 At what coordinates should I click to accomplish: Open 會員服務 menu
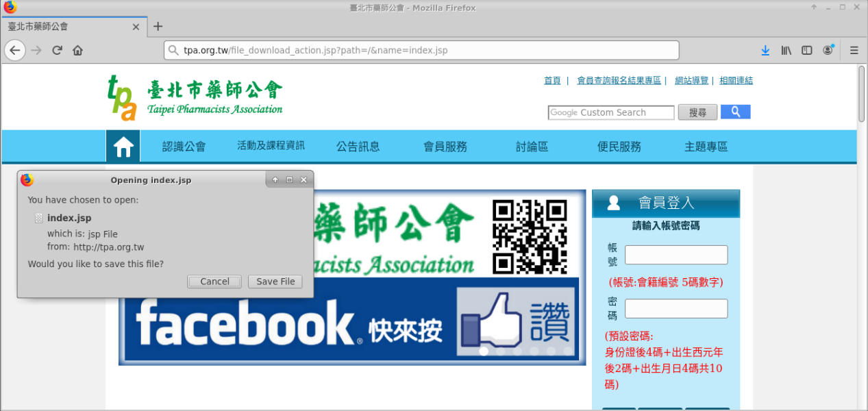(x=445, y=147)
